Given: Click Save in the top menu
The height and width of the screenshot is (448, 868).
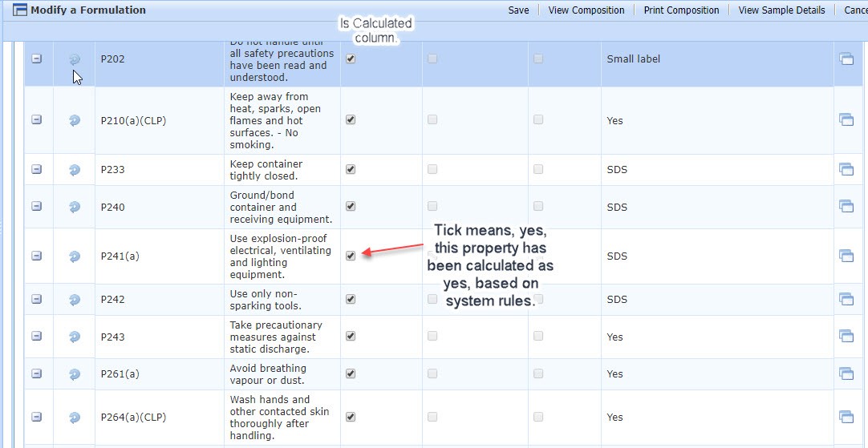Looking at the screenshot, I should [519, 10].
